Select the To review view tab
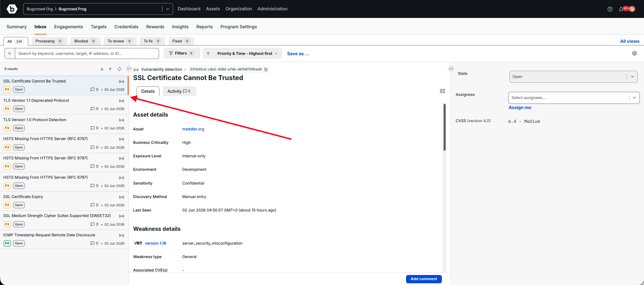The image size is (644, 285). [x=120, y=41]
